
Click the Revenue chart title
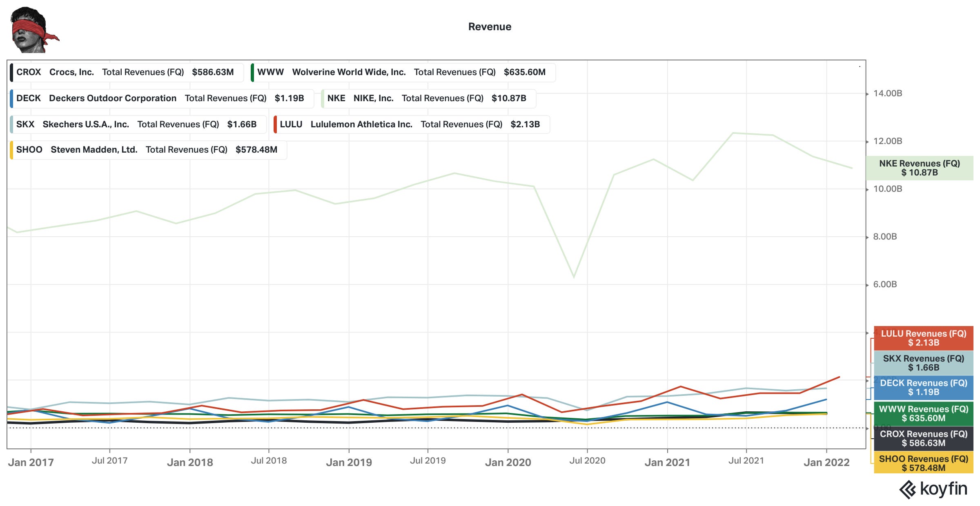click(x=490, y=27)
